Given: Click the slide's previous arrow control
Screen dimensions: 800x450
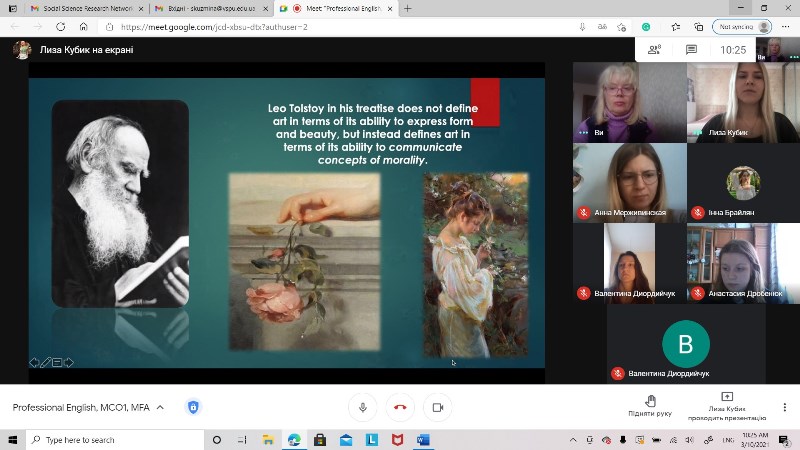Looking at the screenshot, I should [34, 362].
